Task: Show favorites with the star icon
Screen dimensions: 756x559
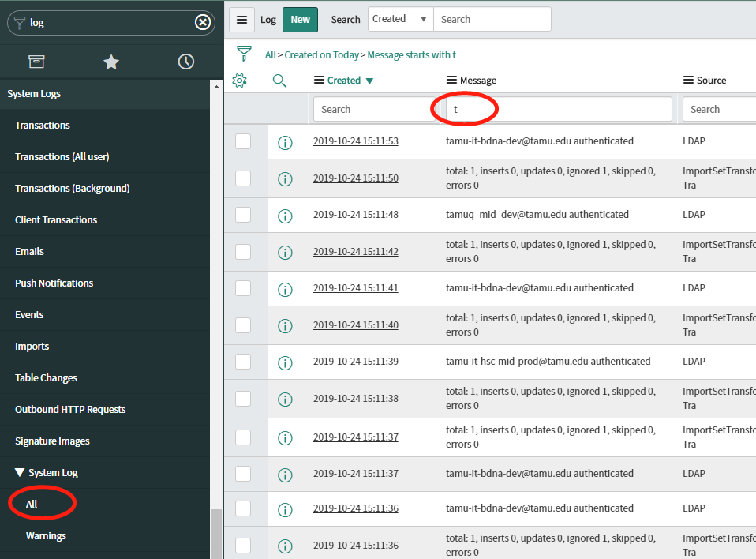Action: [x=111, y=62]
